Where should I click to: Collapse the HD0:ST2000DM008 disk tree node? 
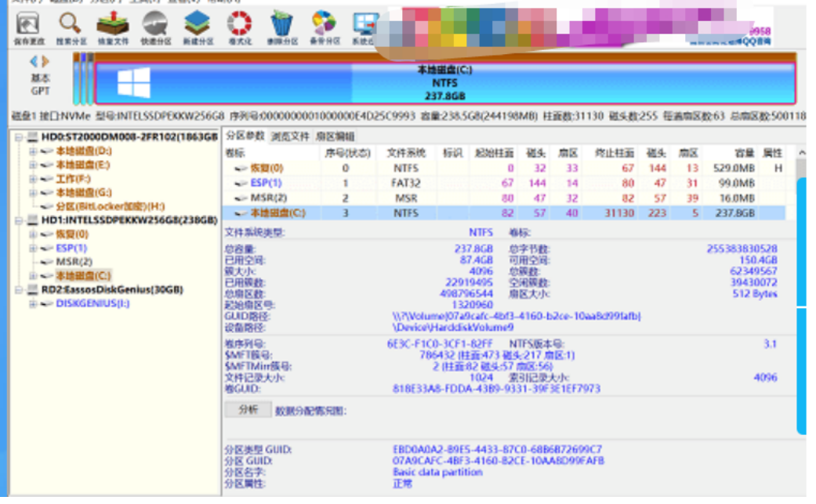[19, 137]
